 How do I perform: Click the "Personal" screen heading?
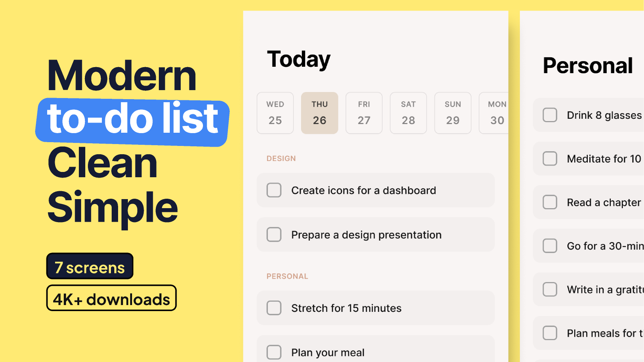click(x=587, y=66)
